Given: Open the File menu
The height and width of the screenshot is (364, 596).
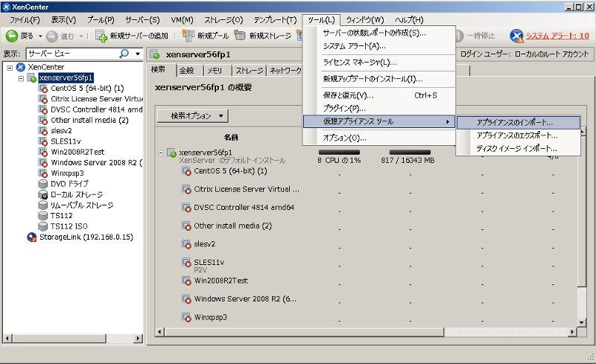Looking at the screenshot, I should click(25, 20).
